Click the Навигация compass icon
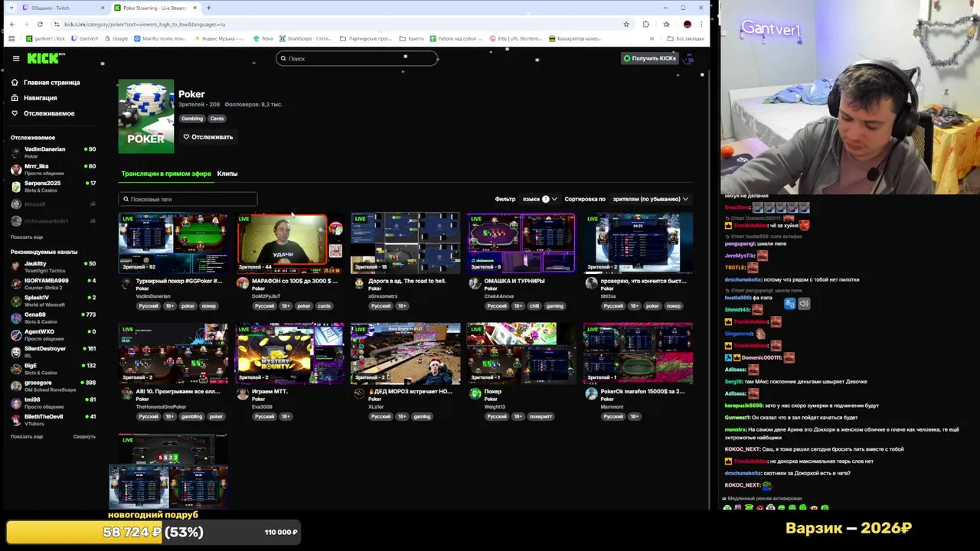 click(x=15, y=97)
